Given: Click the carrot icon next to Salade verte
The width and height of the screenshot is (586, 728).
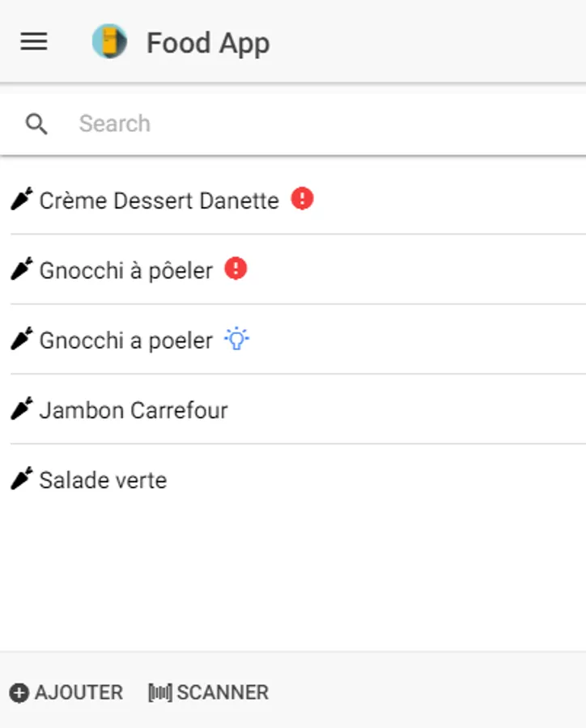Looking at the screenshot, I should [x=22, y=479].
